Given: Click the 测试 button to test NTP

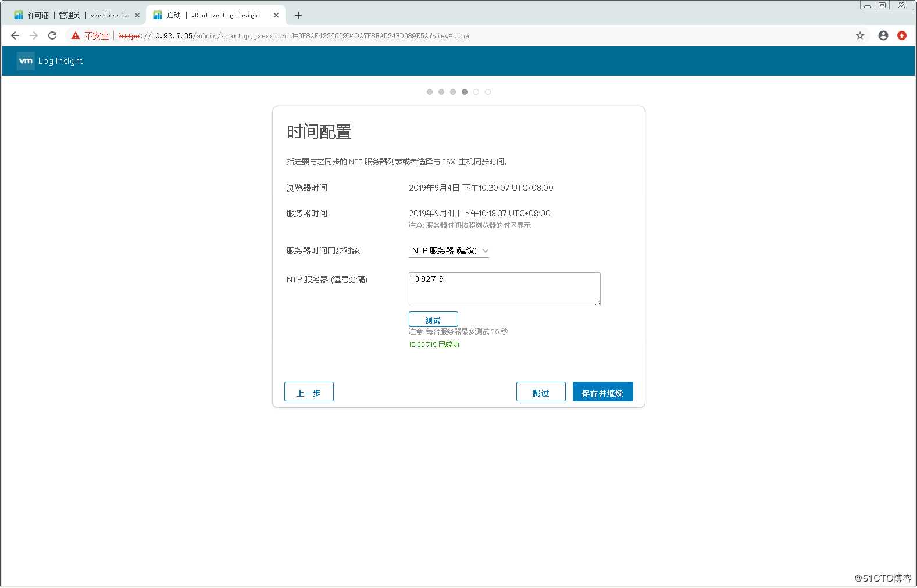Looking at the screenshot, I should [433, 319].
